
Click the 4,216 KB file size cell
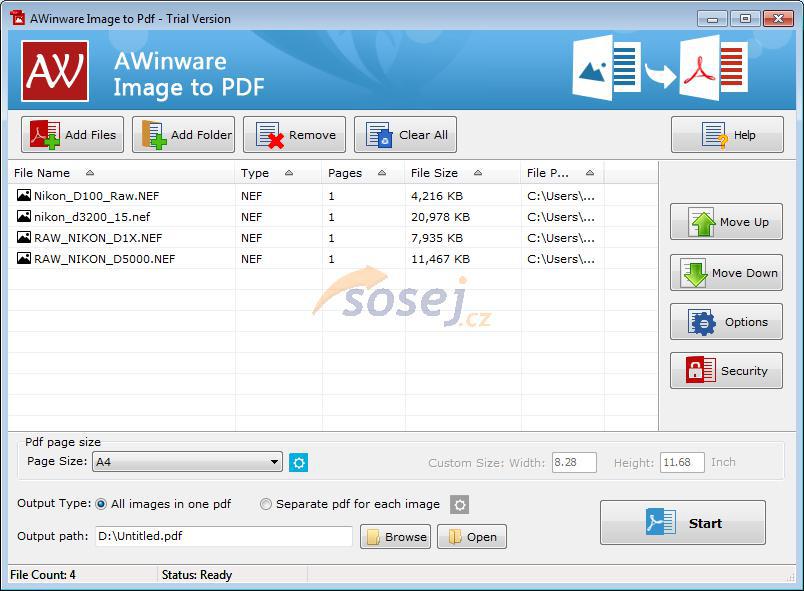tap(437, 196)
